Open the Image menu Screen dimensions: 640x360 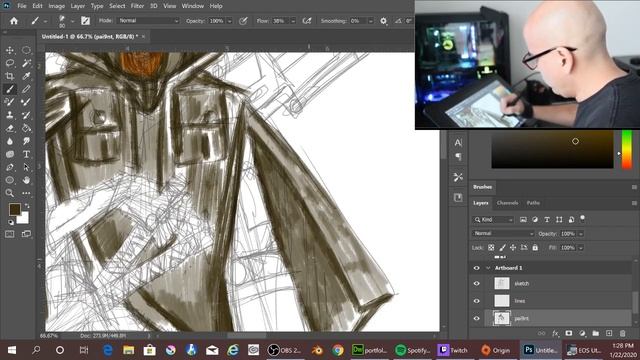[57, 6]
